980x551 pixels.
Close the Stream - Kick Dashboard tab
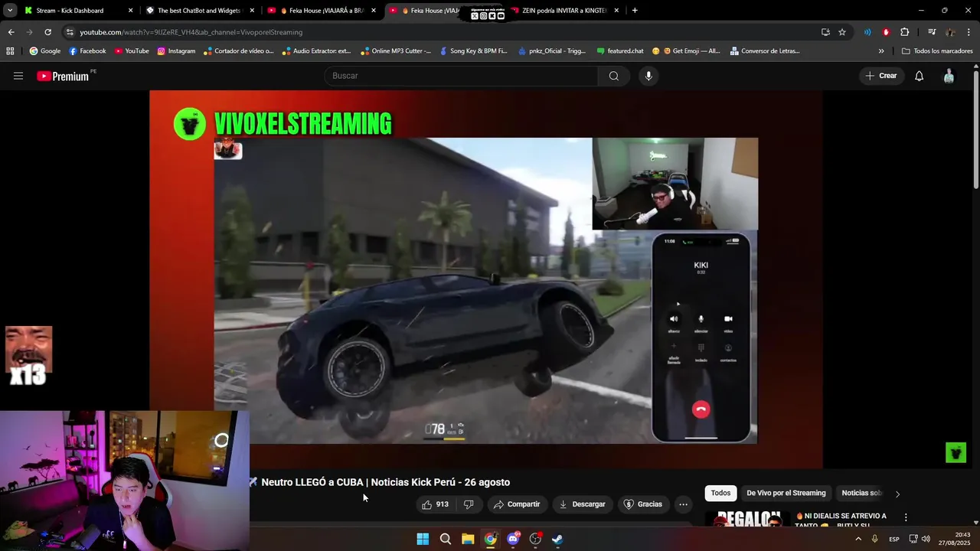[x=130, y=11]
